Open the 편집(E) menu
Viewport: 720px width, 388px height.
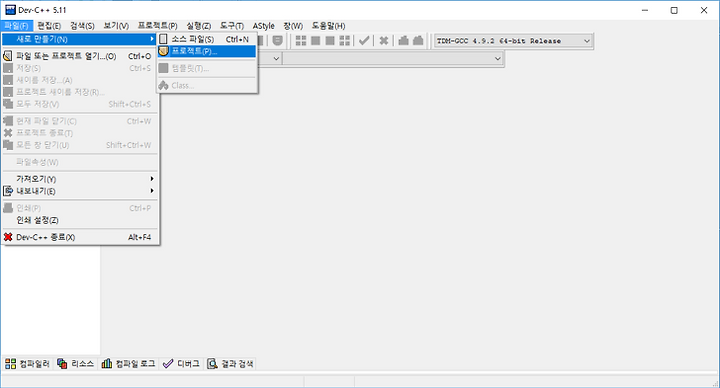coord(49,26)
